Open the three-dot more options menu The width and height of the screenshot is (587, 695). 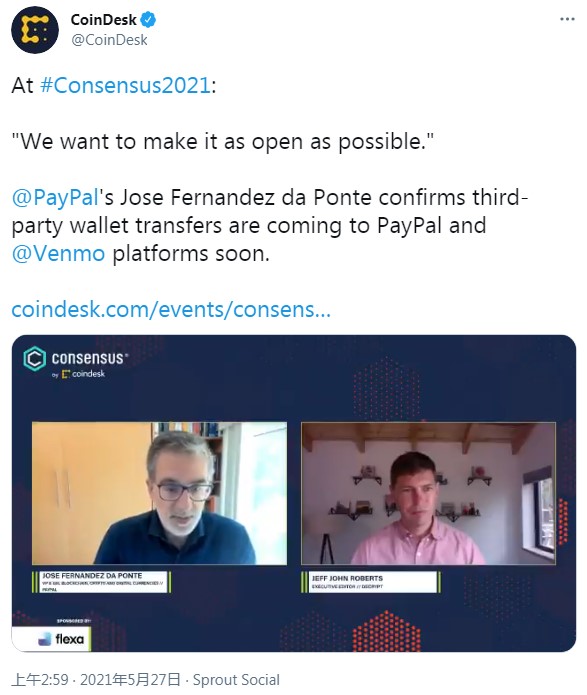coord(567,19)
